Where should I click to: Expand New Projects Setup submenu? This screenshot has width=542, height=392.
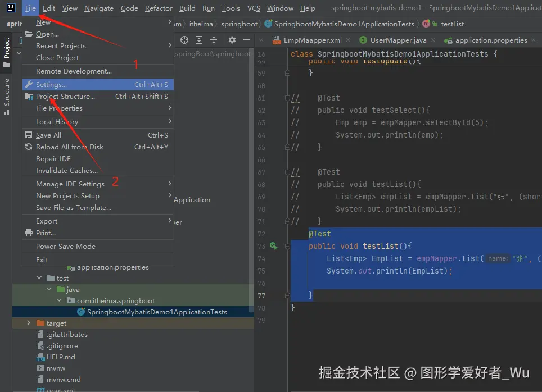point(98,196)
